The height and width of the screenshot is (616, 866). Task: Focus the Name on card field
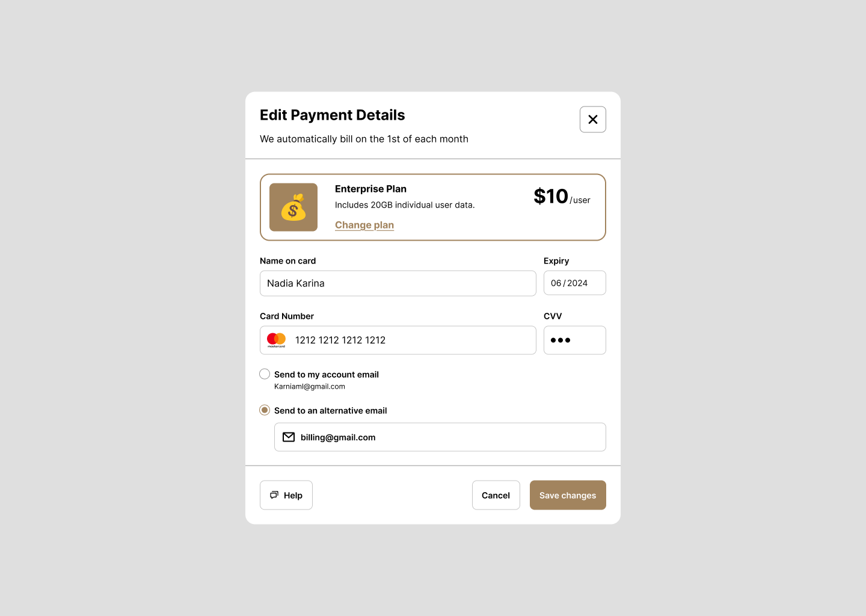coord(398,283)
